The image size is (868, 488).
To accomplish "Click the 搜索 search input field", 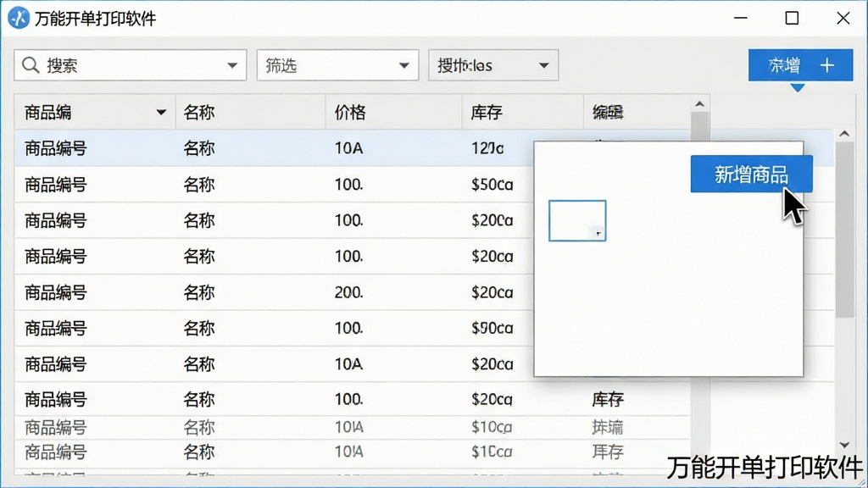I will tap(130, 65).
